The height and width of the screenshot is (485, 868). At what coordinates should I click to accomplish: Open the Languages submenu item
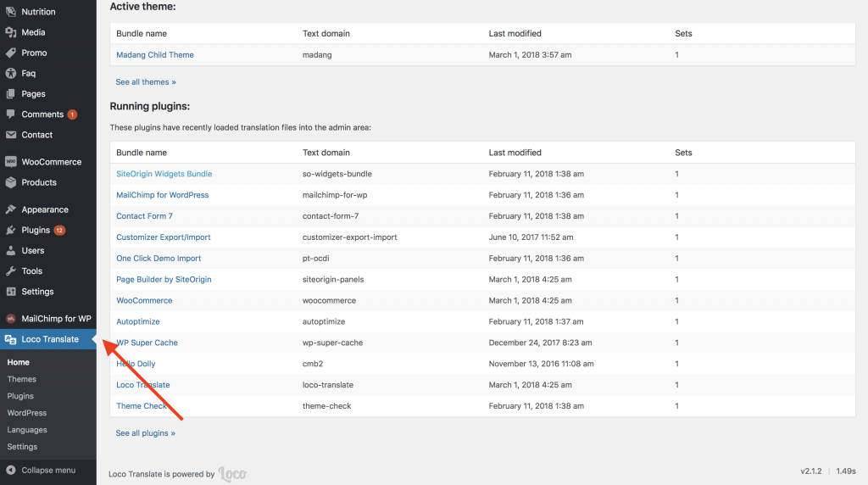coord(27,430)
